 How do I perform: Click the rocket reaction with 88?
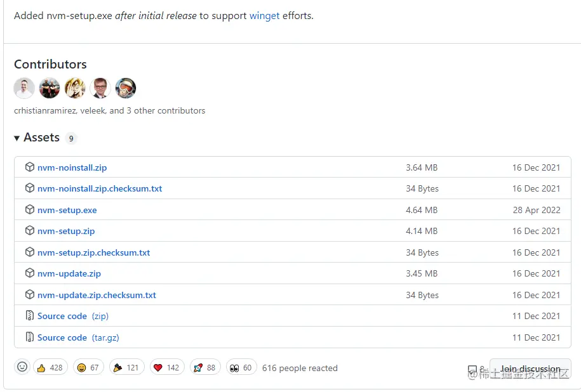click(204, 368)
